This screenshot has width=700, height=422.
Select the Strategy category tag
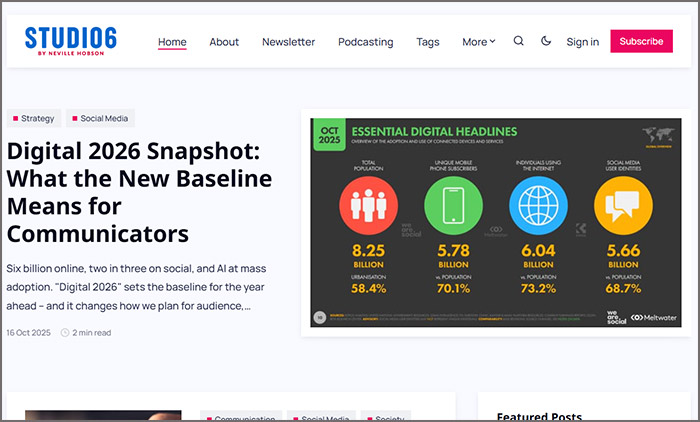point(34,118)
